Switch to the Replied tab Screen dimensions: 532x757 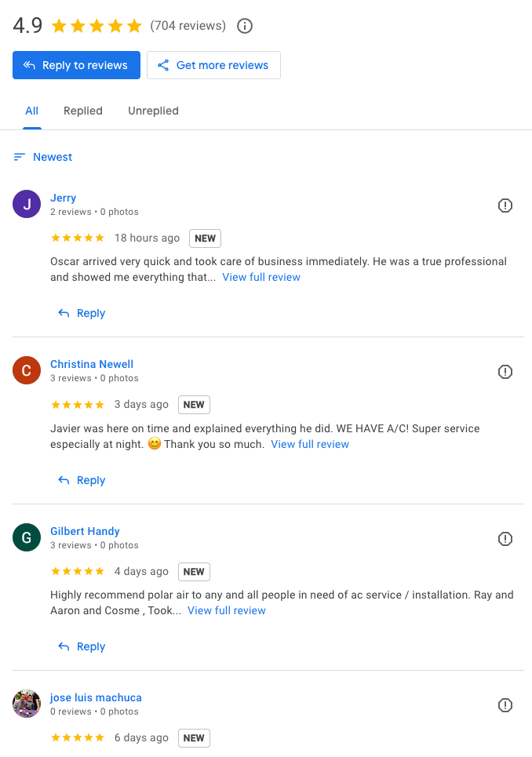pos(83,111)
